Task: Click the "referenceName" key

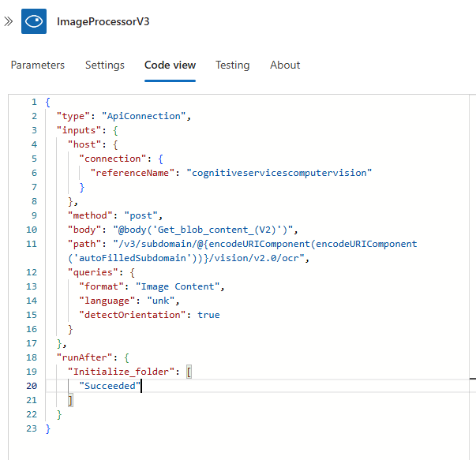Action: [133, 173]
